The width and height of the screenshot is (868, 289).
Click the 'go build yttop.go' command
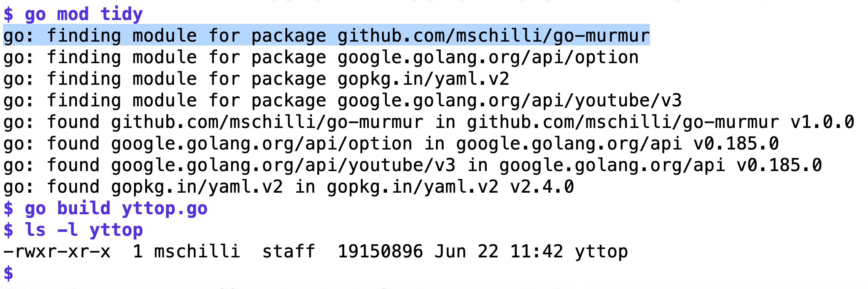[106, 208]
